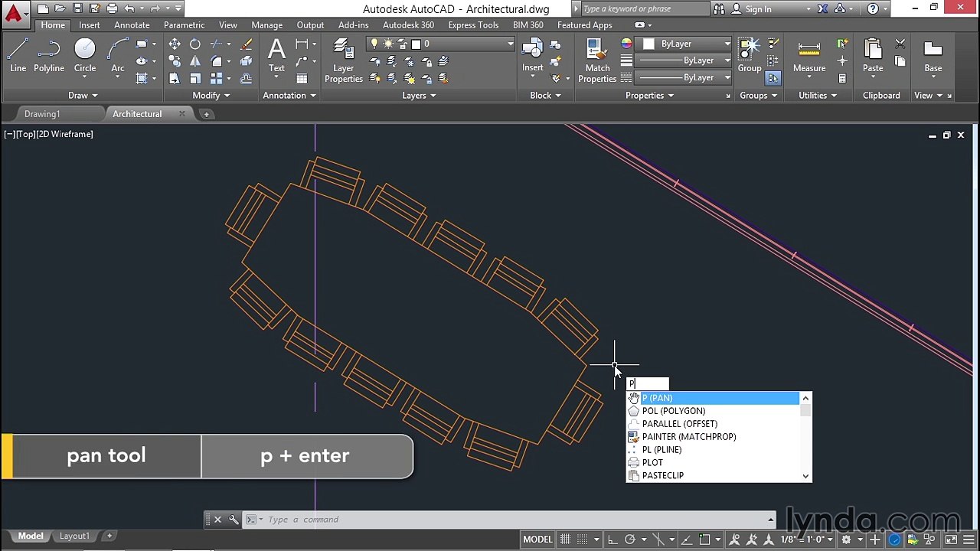Select the Stretch tool
Screen dimensions: 980x551
click(x=175, y=78)
